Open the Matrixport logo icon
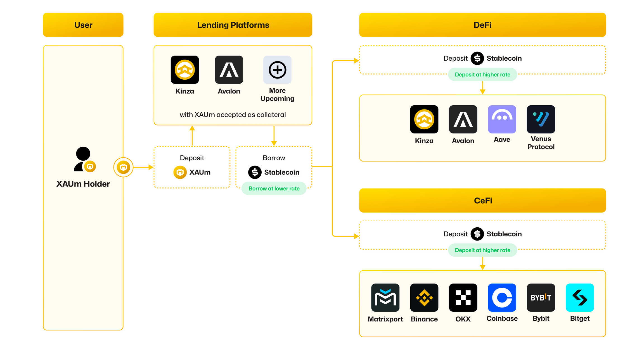644x362 pixels. [385, 297]
